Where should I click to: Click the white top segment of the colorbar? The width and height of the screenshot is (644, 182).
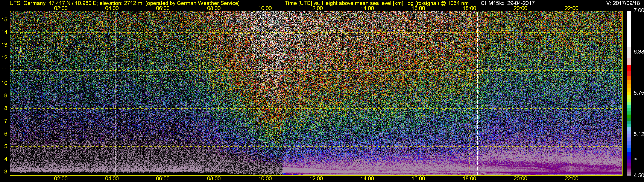pyautogui.click(x=629, y=29)
